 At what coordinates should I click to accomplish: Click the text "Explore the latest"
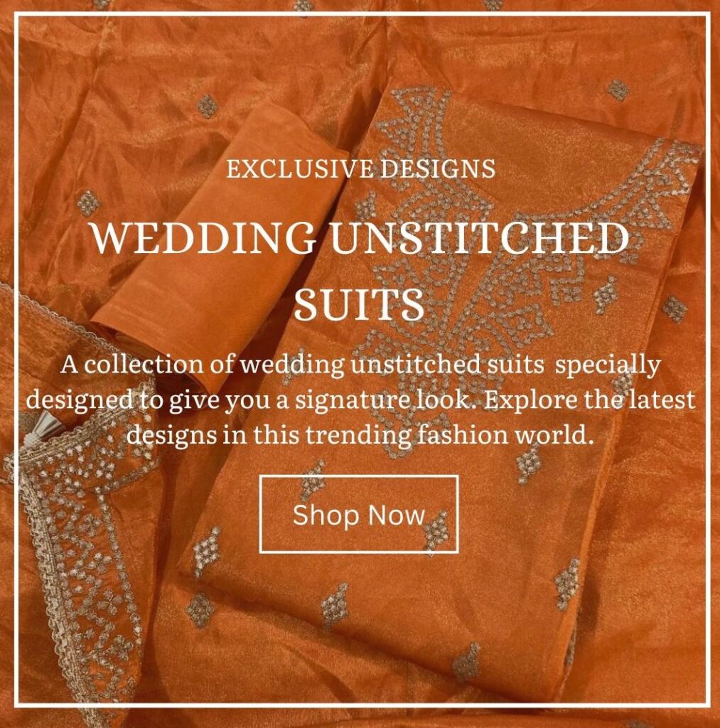coord(589,400)
